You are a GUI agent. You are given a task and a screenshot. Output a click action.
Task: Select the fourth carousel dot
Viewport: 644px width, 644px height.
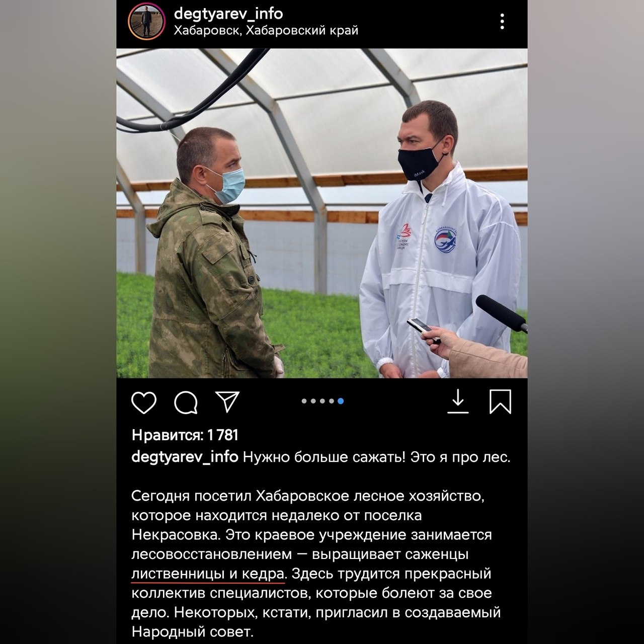coord(332,401)
